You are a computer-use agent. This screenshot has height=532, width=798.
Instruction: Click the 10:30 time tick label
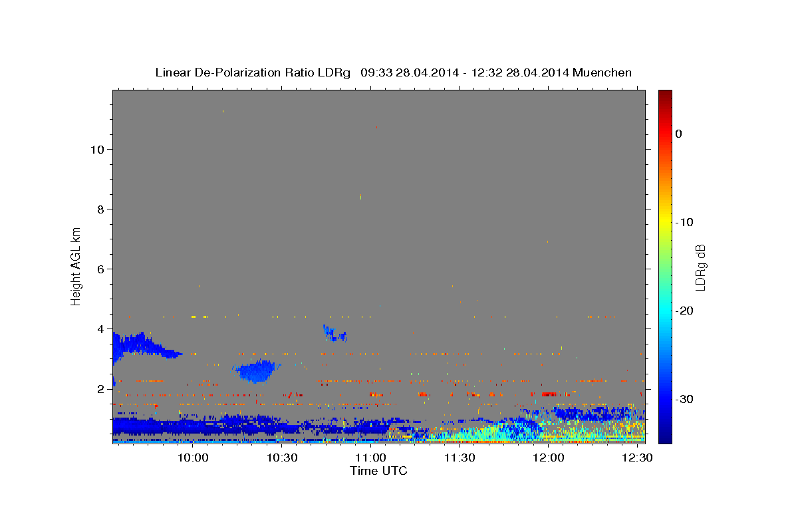point(281,458)
